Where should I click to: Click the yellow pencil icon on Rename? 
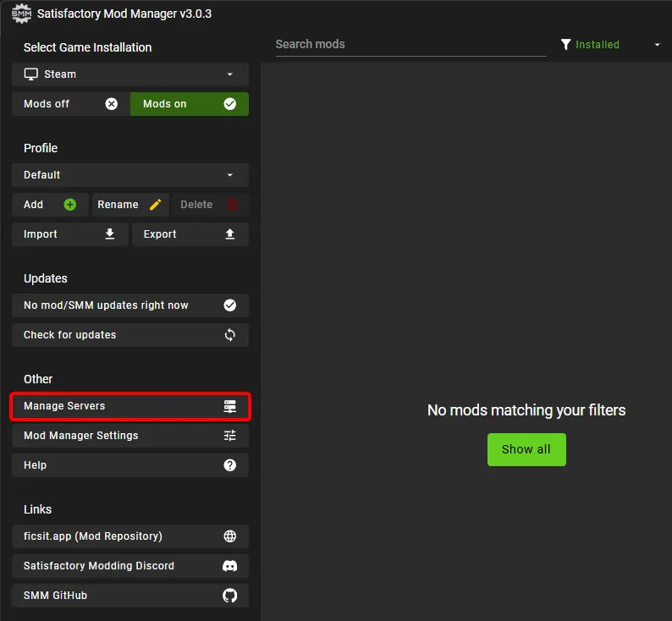point(155,204)
